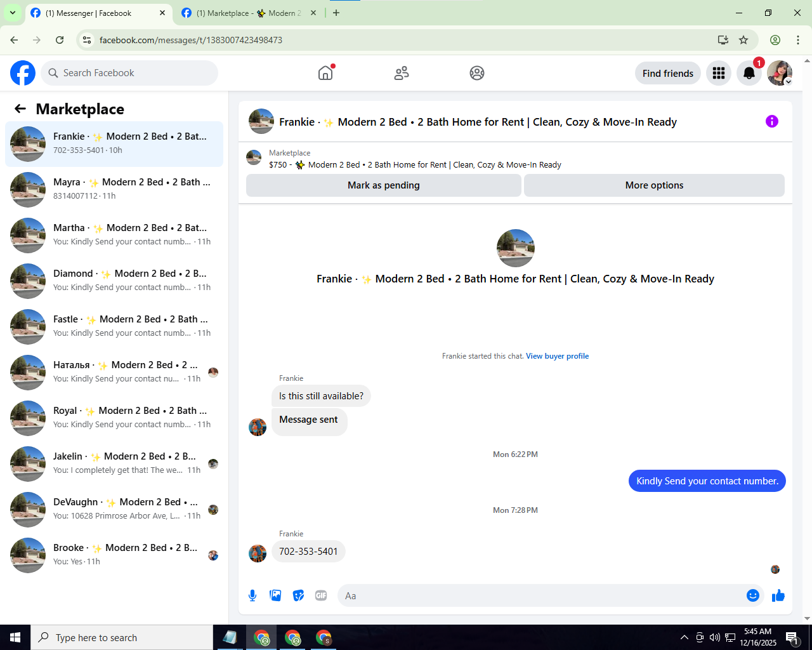Go back in browser history
The image size is (812, 650).
click(14, 40)
